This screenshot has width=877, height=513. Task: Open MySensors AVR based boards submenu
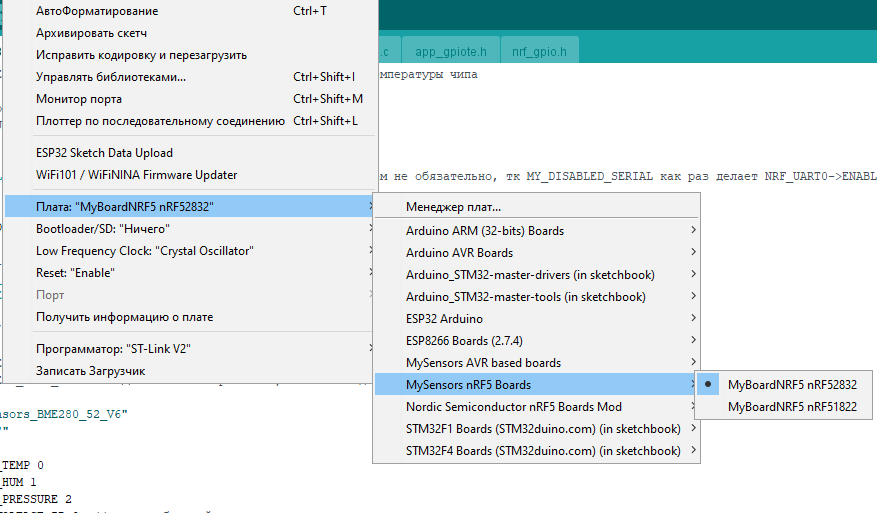(483, 363)
